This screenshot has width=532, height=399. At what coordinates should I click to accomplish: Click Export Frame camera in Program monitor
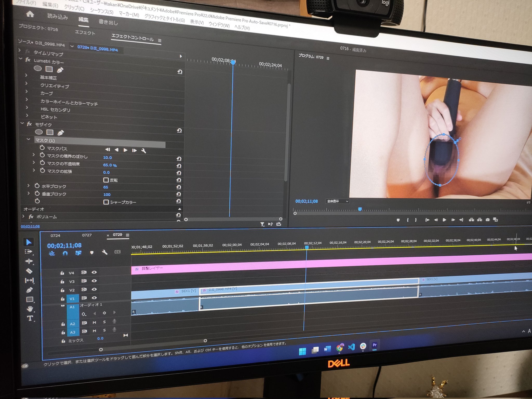coord(488,220)
